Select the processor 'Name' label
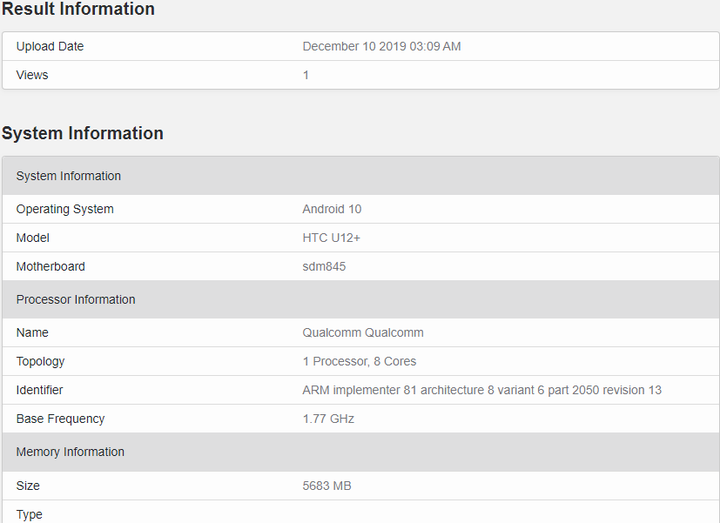This screenshot has width=720, height=523. click(x=32, y=332)
